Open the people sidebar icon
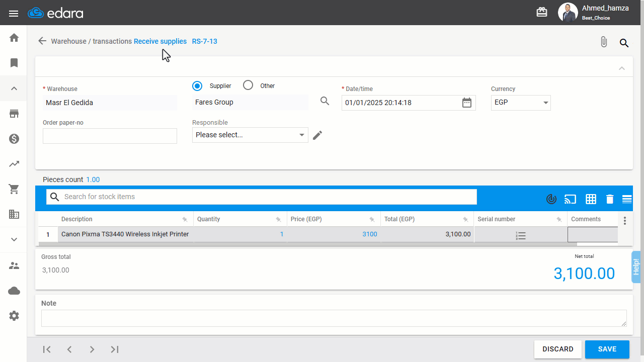Screen dimensions: 644x362 tap(14, 265)
